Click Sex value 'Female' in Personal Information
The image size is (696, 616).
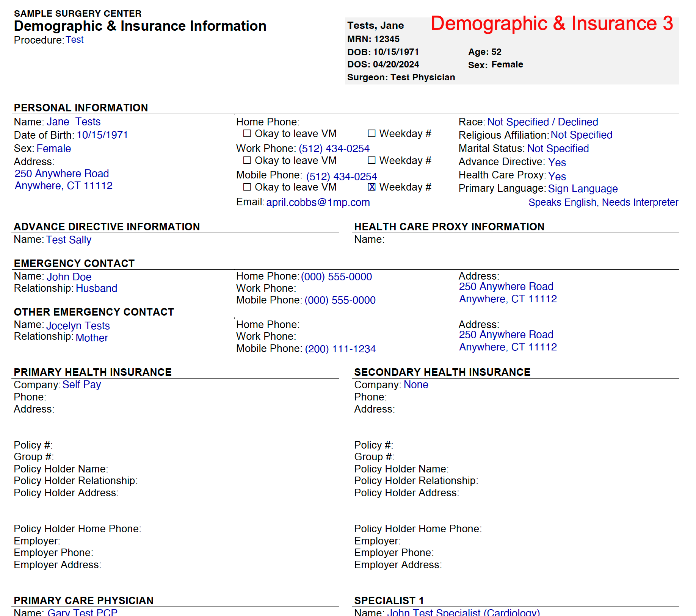click(x=54, y=149)
